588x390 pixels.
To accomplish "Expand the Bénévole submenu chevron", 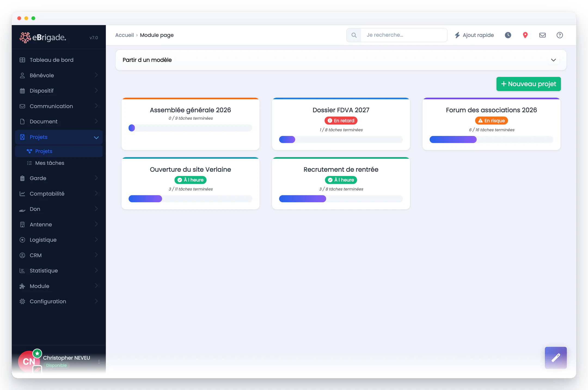I will point(96,75).
